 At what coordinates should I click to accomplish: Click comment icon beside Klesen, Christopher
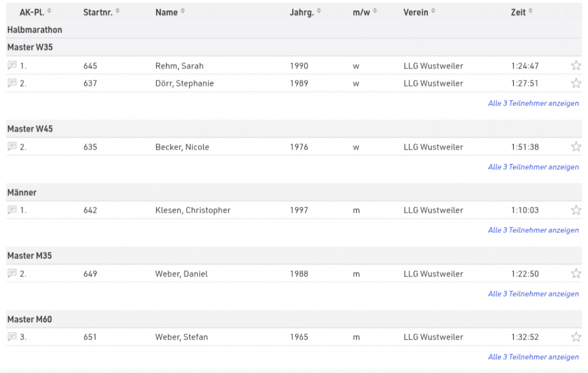(12, 210)
